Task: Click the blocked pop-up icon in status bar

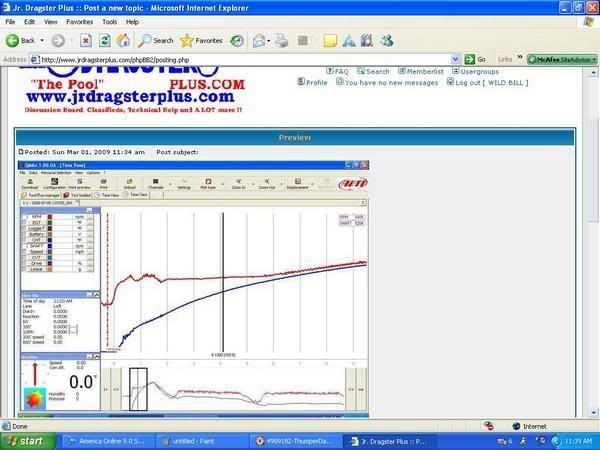Action: coord(488,426)
